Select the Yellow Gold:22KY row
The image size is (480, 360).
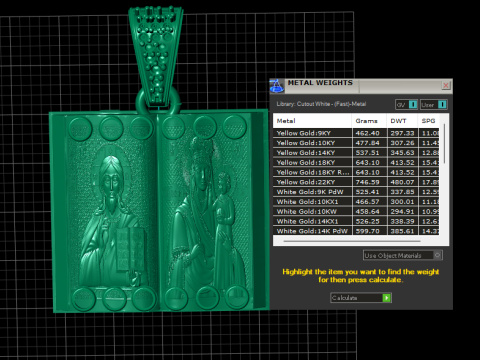coord(356,182)
